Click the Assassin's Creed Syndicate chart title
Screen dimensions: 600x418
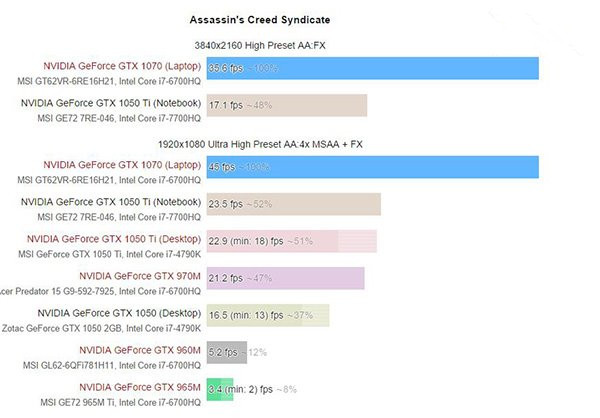pos(260,20)
